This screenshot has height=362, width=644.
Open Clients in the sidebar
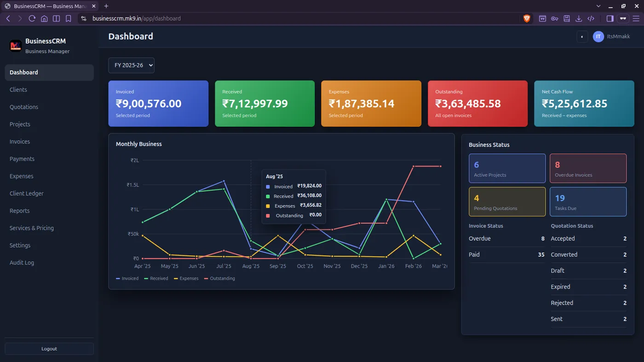49,90
